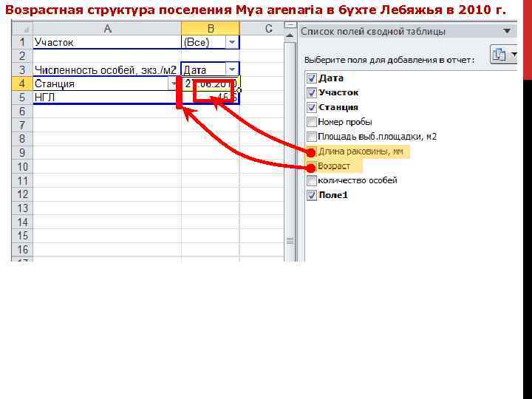
Task: Select column A header
Action: (107, 29)
